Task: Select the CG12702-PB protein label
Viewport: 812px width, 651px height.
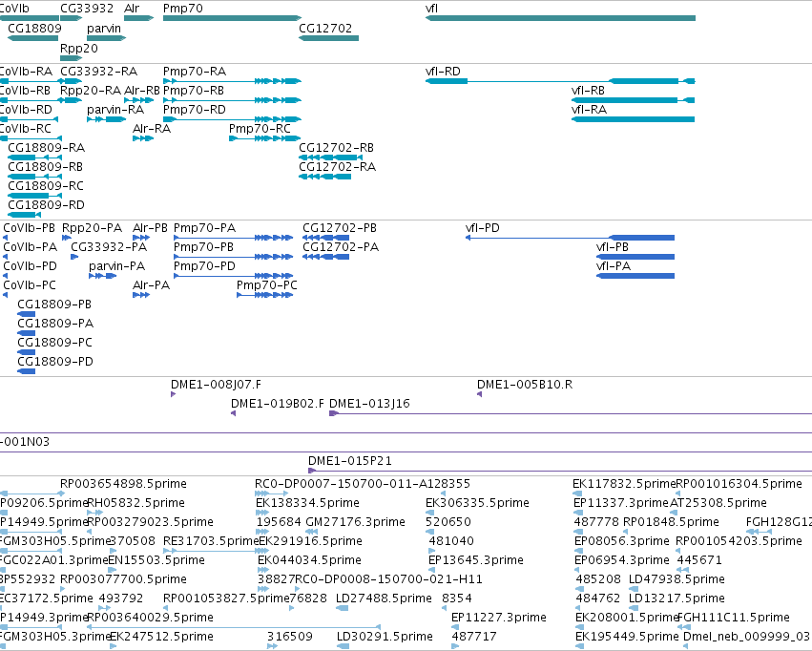Action: 339,228
